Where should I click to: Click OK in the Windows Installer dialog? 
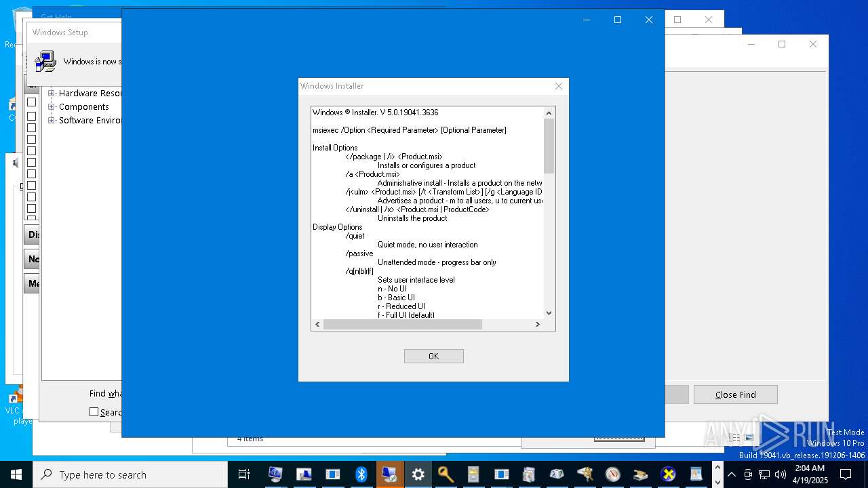(x=433, y=356)
